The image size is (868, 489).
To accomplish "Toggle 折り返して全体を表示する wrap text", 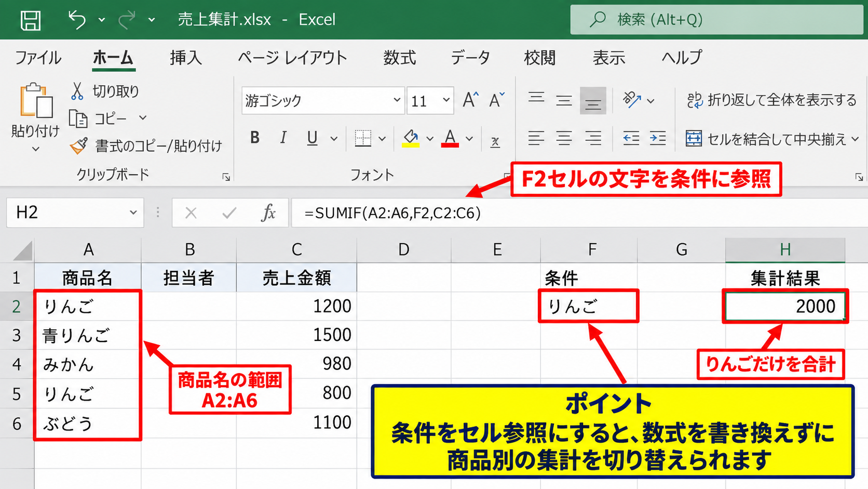I will pos(771,100).
